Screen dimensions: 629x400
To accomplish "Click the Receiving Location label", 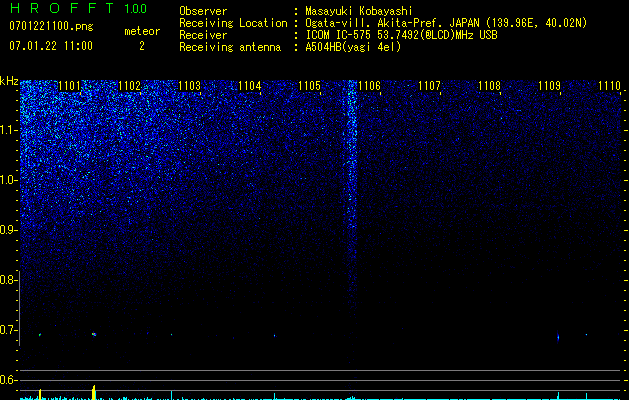I will [233, 23].
